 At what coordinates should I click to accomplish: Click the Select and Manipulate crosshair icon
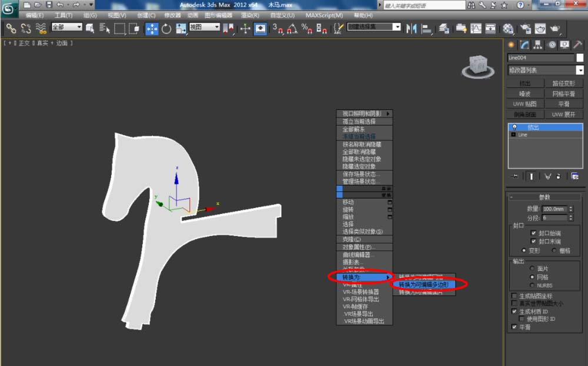(x=245, y=29)
